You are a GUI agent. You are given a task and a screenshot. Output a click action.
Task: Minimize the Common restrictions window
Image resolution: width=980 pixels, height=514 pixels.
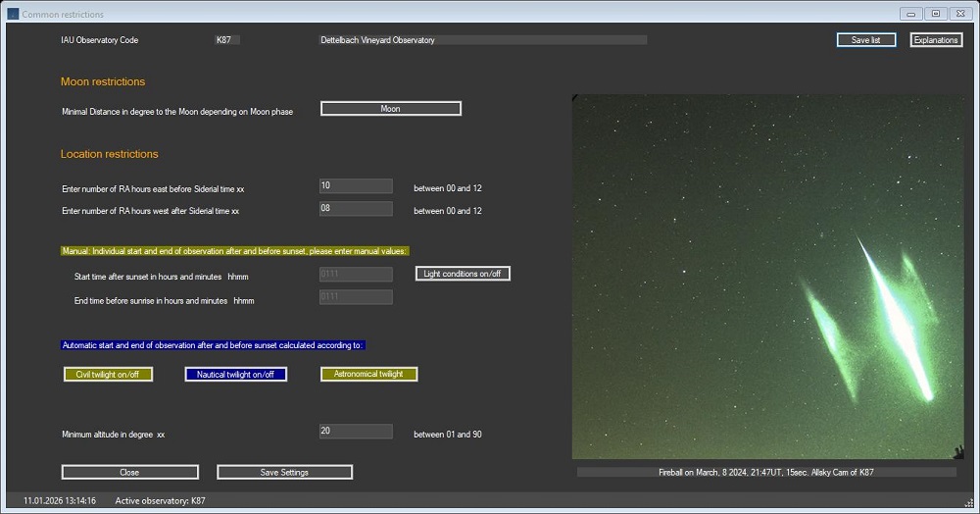coord(911,14)
